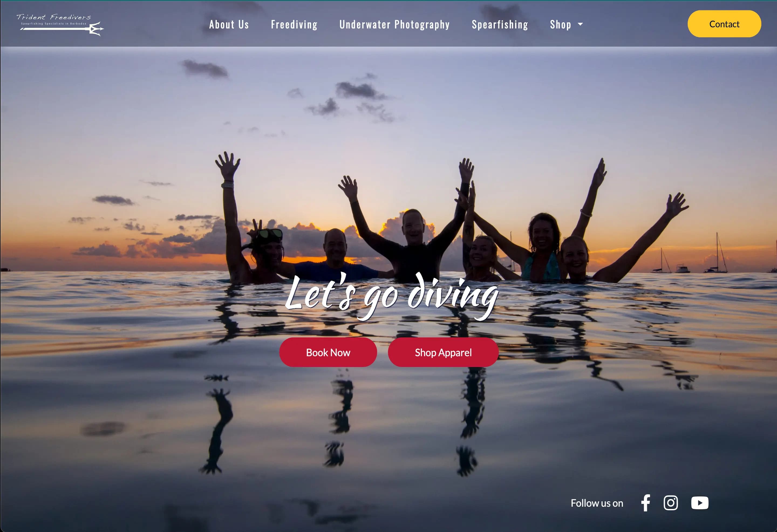Expand the Shop dropdown menu

[x=565, y=24]
